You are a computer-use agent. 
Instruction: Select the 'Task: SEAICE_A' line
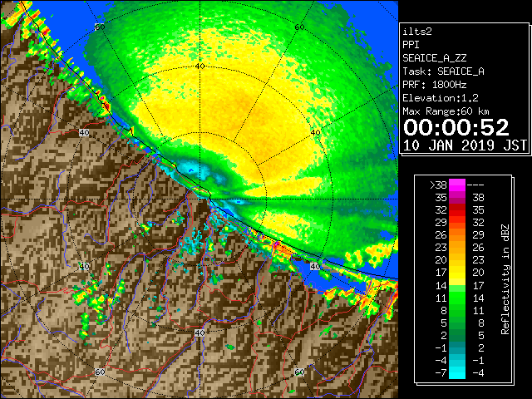(443, 71)
